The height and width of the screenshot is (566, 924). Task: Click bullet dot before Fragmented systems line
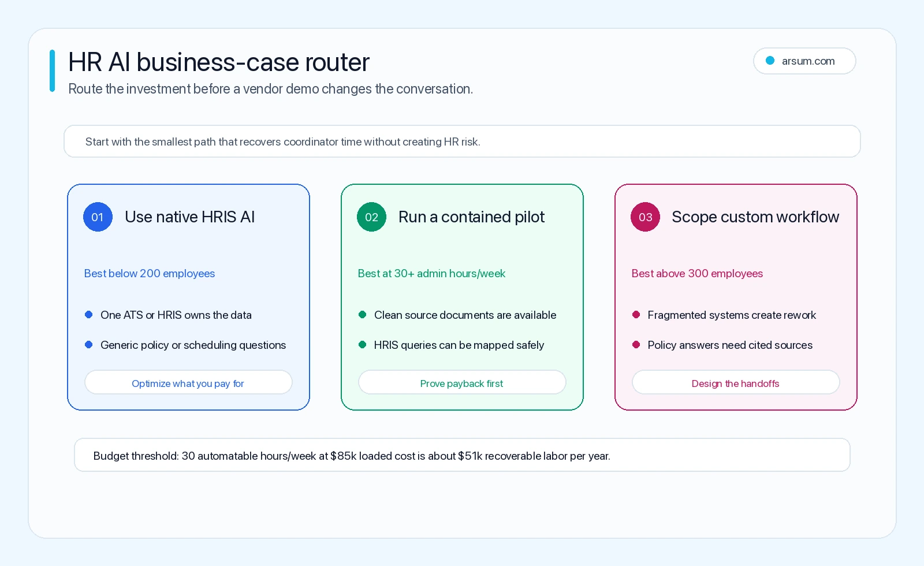pyautogui.click(x=636, y=315)
